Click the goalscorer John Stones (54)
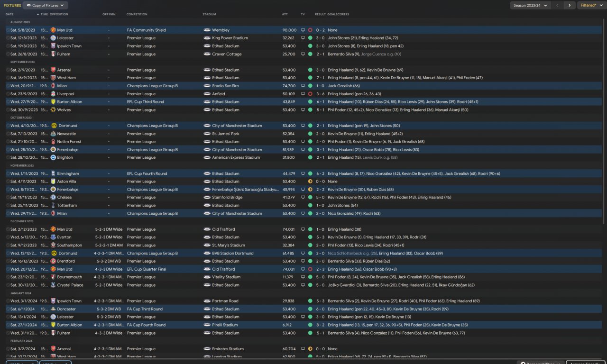Image resolution: width=607 pixels, height=364 pixels. (342, 205)
